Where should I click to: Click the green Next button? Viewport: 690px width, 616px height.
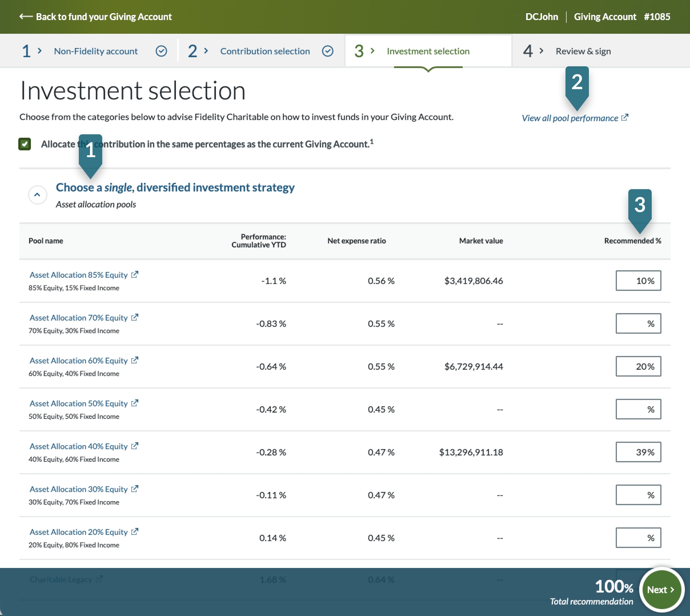[x=661, y=589]
